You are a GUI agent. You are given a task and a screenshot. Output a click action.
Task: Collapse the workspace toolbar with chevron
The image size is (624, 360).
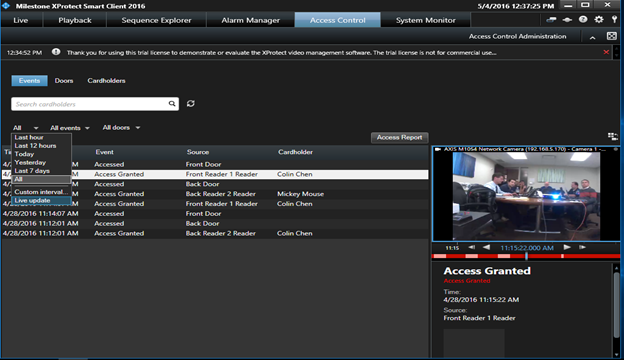tap(593, 37)
